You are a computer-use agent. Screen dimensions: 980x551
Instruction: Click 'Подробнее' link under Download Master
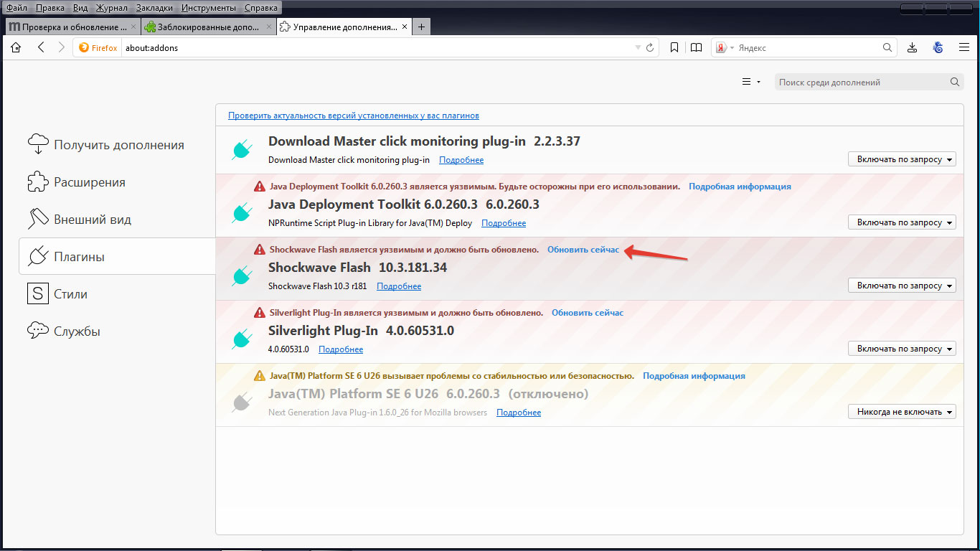[x=461, y=160]
